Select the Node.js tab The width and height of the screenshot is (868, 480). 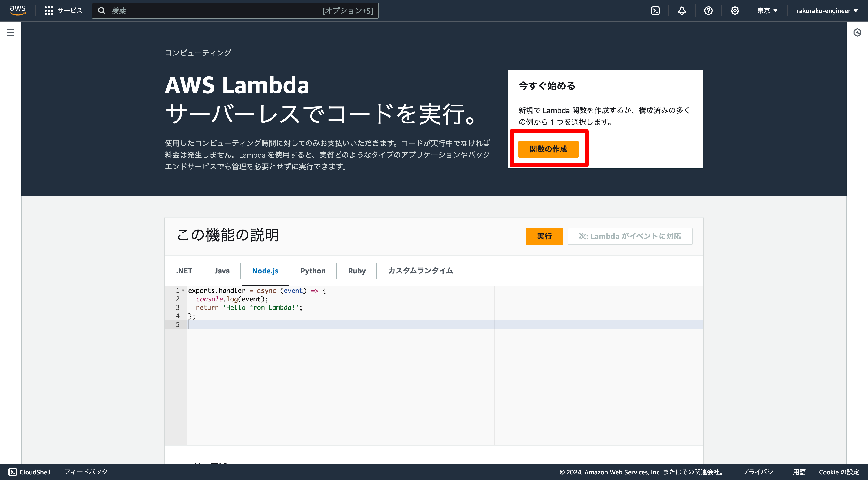pyautogui.click(x=265, y=270)
